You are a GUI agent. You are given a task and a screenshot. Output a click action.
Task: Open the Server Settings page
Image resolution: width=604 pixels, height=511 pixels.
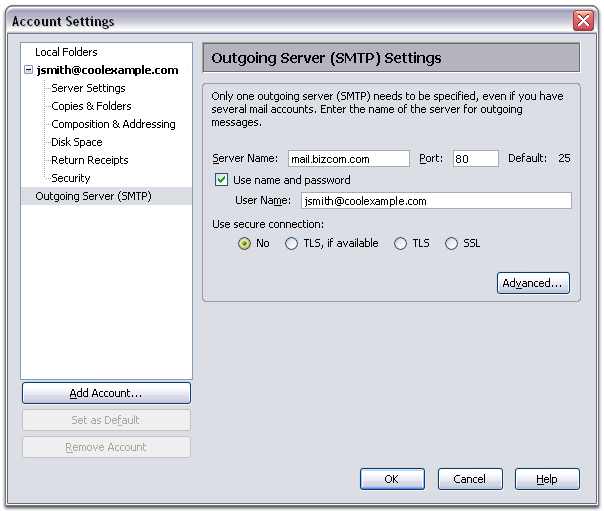pyautogui.click(x=88, y=88)
